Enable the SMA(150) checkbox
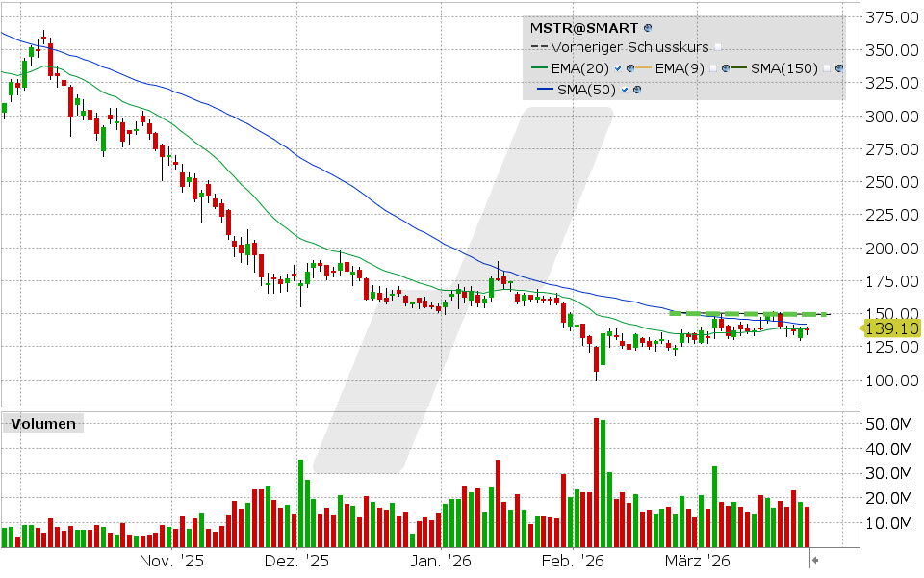Viewport: 924px width, 578px height. 826,69
